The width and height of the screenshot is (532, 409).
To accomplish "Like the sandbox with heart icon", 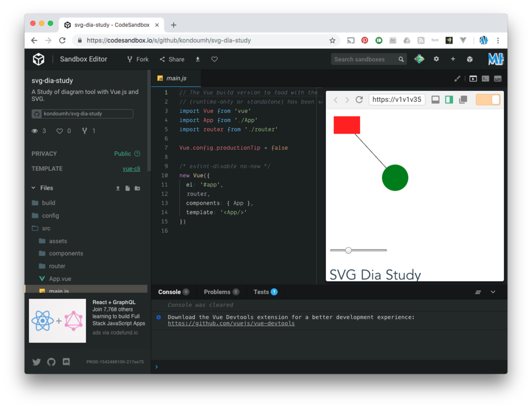I will [x=215, y=59].
